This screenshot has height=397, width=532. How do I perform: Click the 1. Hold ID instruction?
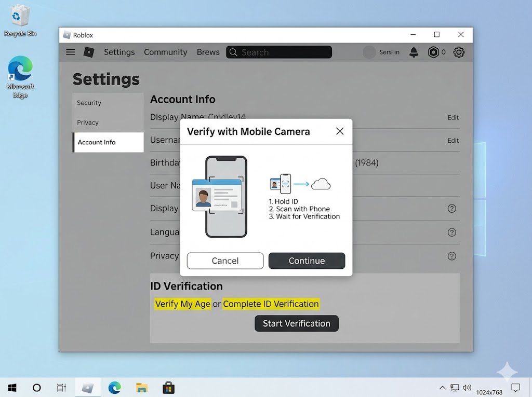tap(283, 201)
